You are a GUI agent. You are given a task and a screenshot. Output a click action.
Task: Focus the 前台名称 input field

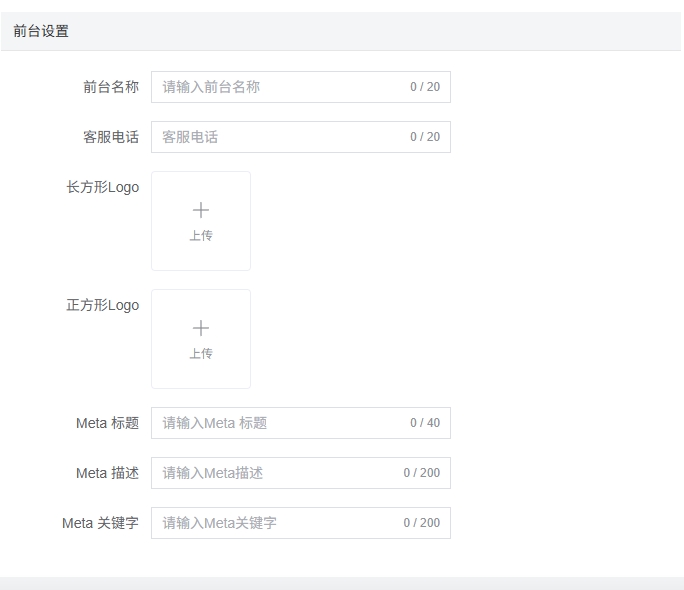click(x=280, y=87)
